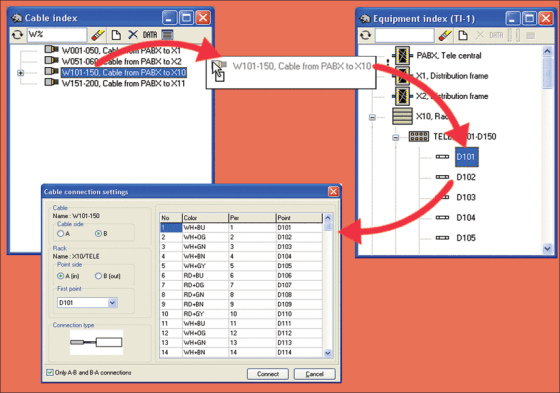Click new document icon in Equipment index
The width and height of the screenshot is (560, 393).
[463, 35]
